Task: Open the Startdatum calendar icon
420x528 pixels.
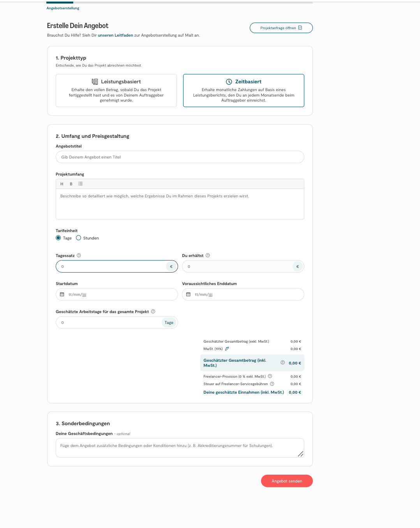Action: coord(62,294)
